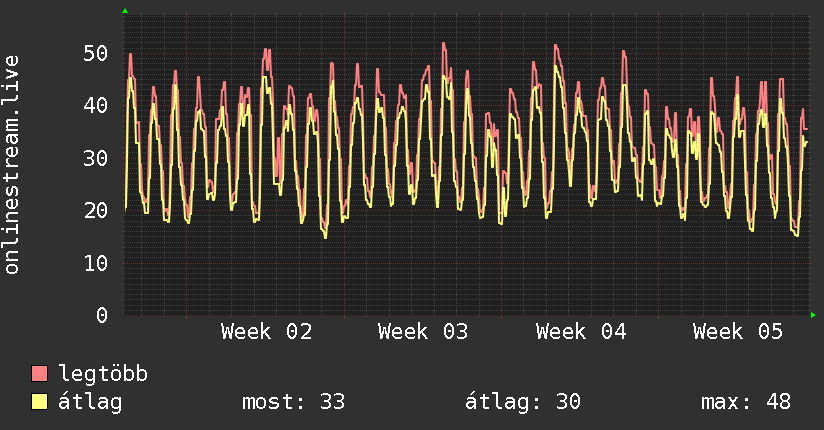Screen dimensions: 824x430
Task: Click the onlinestream.live vertical axis title
Action: [12, 165]
